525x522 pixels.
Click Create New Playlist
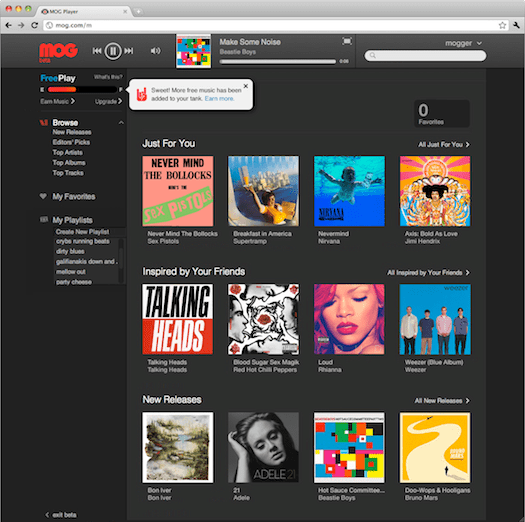point(82,232)
